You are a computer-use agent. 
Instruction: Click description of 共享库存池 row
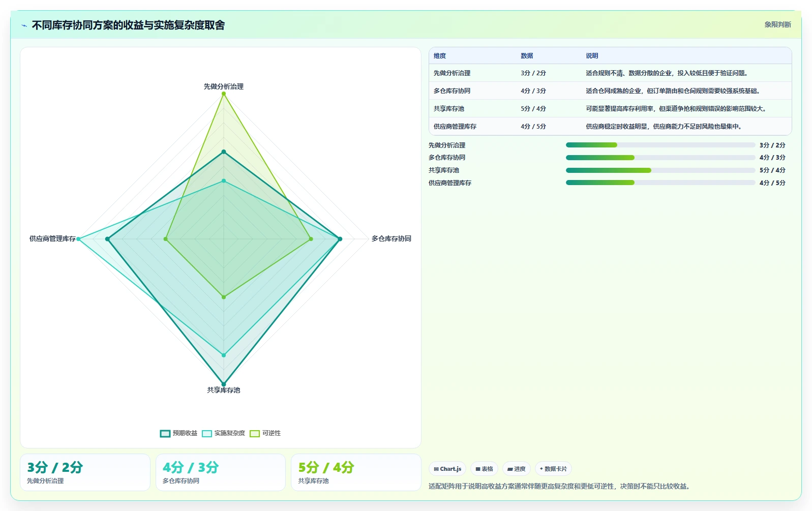point(676,109)
